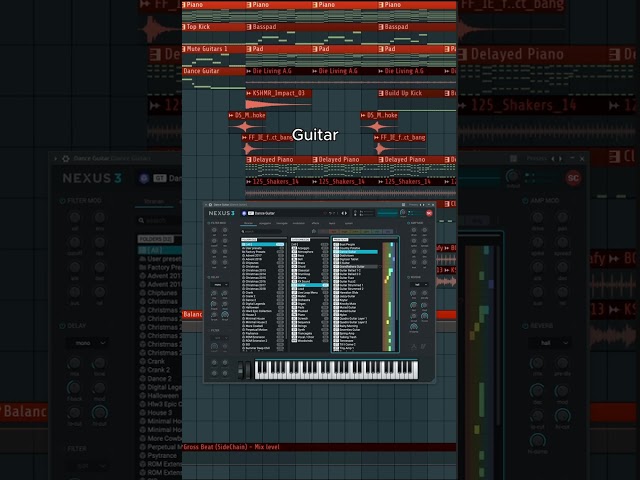This screenshot has width=640, height=480.
Task: Open the filter type dropdown in Nexus
Action: pyautogui.click(x=220, y=338)
